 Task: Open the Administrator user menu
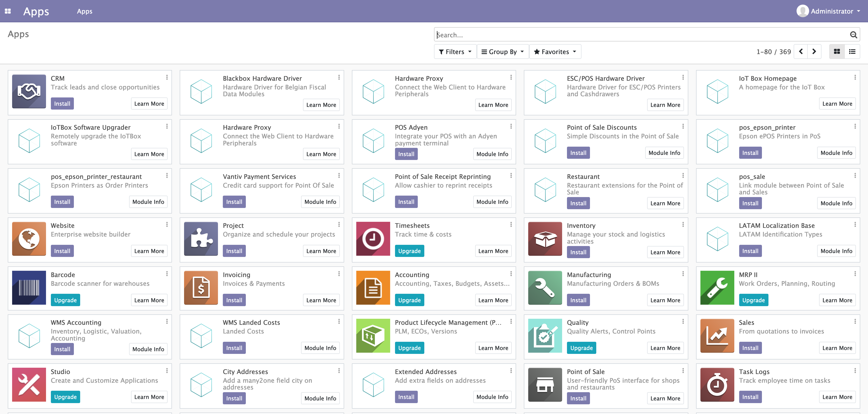tap(831, 11)
